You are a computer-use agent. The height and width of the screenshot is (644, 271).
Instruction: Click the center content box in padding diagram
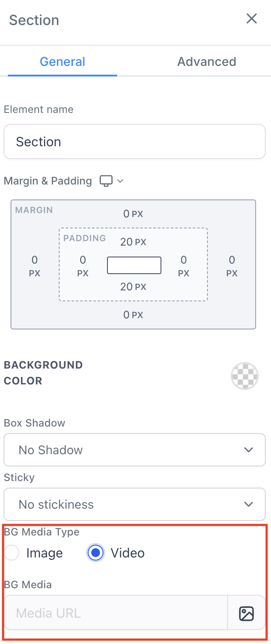coord(134,265)
